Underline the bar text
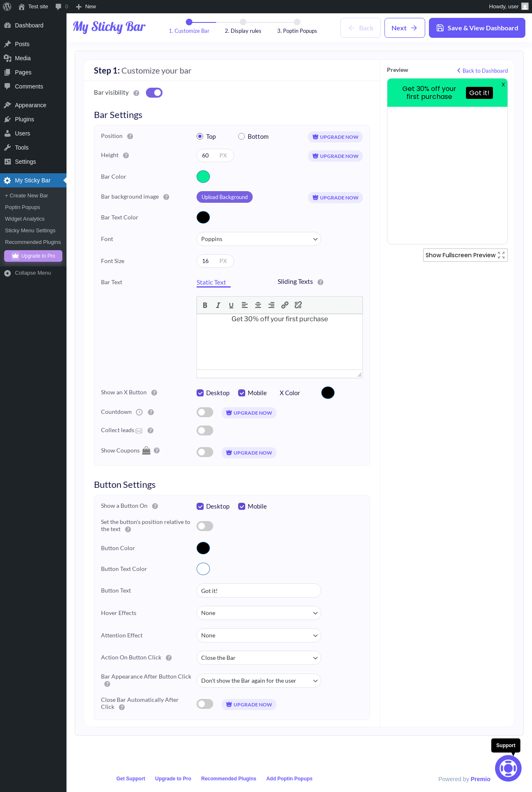532x792 pixels. pos(232,305)
